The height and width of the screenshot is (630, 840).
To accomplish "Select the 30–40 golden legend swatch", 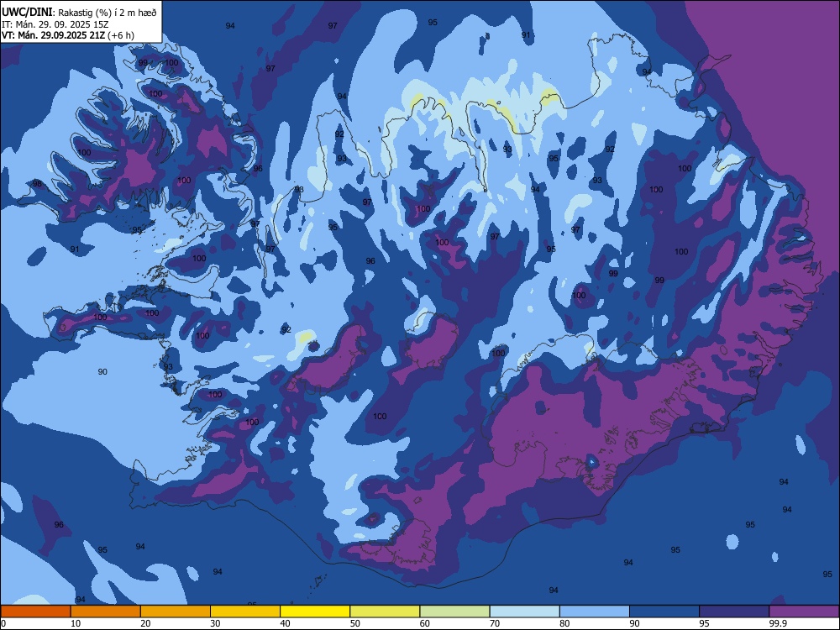I will 245,612.
